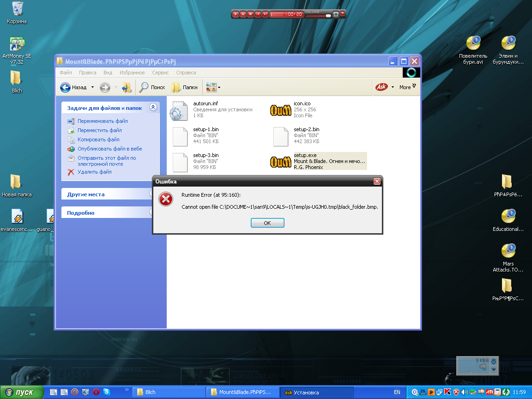532x399 pixels.
Task: Select the autorun.inf file icon
Action: point(179,111)
